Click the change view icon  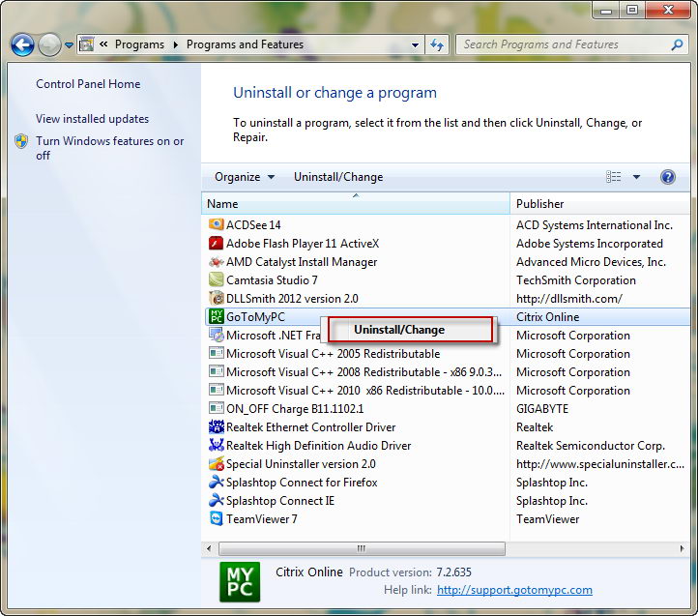(614, 177)
